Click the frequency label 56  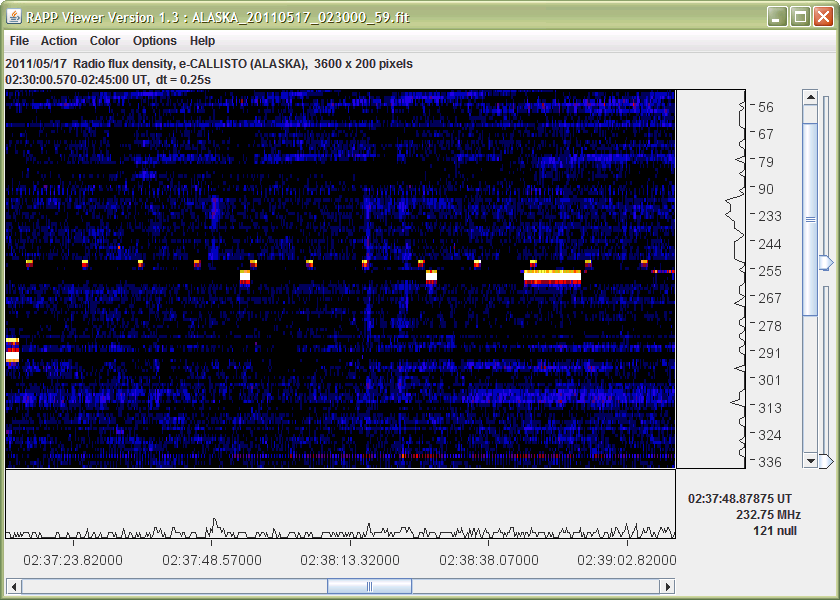coord(766,107)
